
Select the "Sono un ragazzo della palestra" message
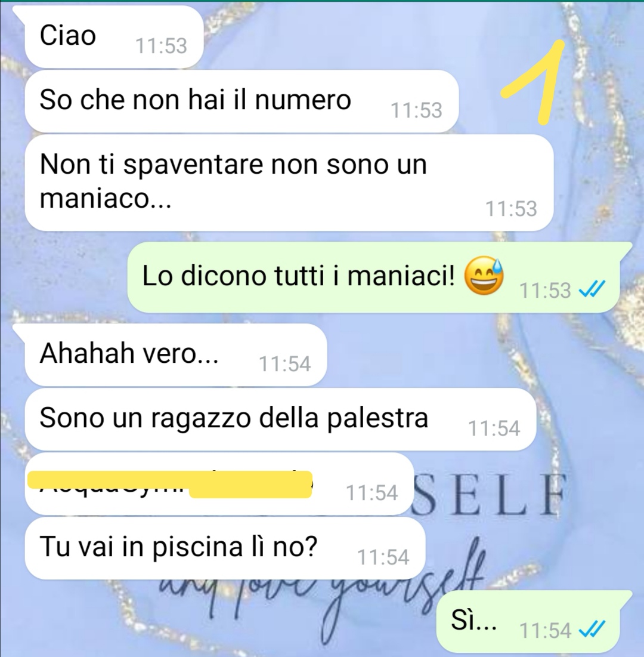pos(280,419)
